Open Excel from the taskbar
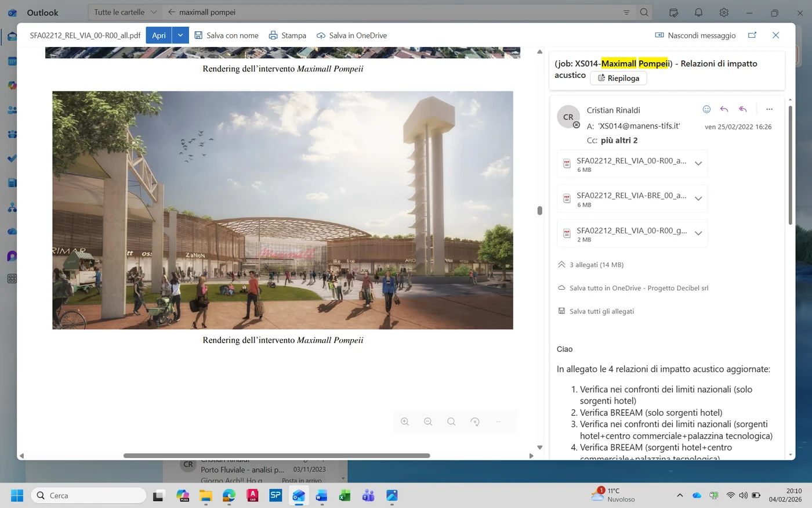 tap(345, 495)
